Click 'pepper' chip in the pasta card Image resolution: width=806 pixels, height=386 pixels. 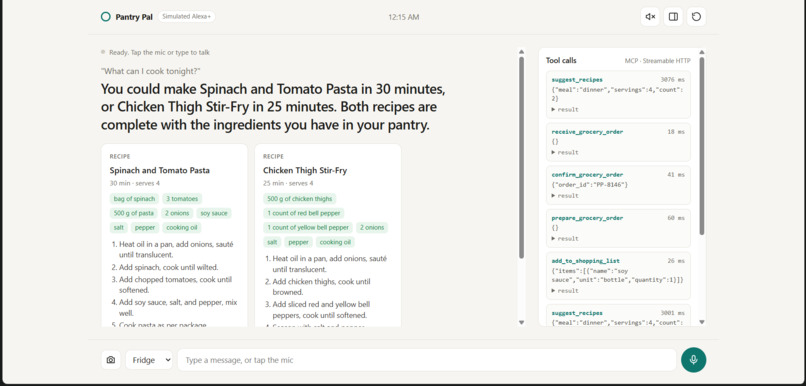(x=145, y=228)
